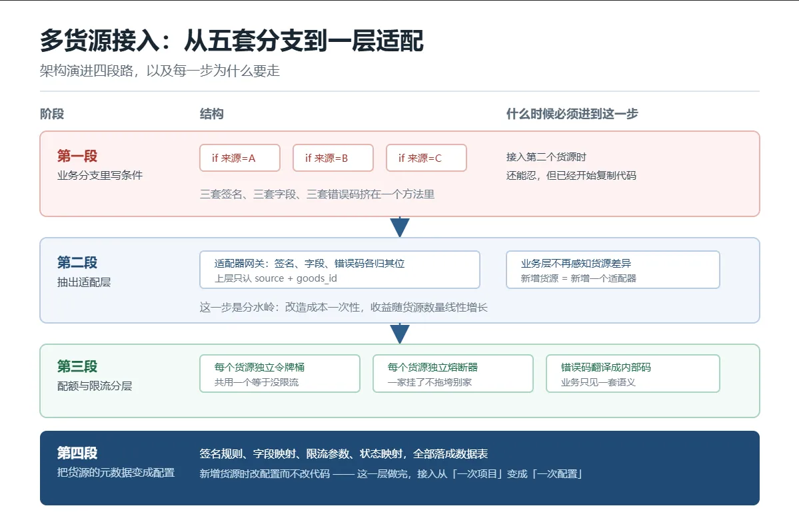Select the box labeled if 来源=B

point(333,158)
